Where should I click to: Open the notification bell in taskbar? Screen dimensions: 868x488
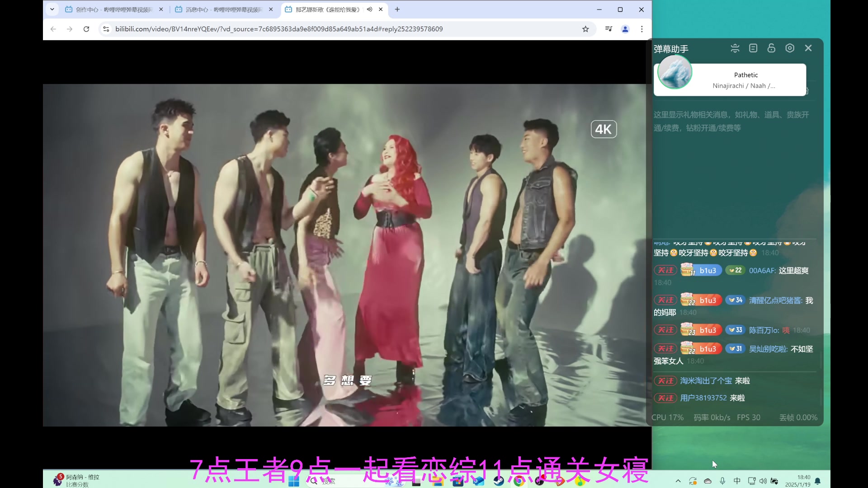[x=817, y=481]
